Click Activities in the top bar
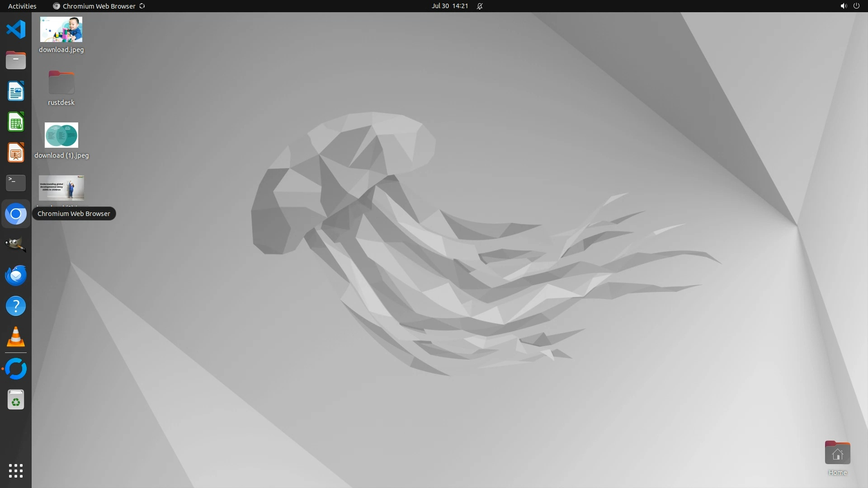Viewport: 868px width, 488px height. pos(22,6)
